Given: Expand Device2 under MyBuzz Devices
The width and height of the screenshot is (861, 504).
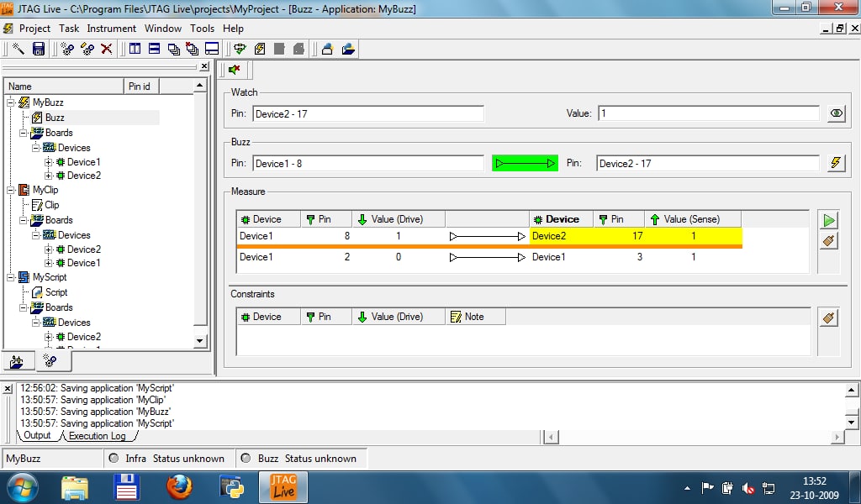Looking at the screenshot, I should [x=48, y=176].
